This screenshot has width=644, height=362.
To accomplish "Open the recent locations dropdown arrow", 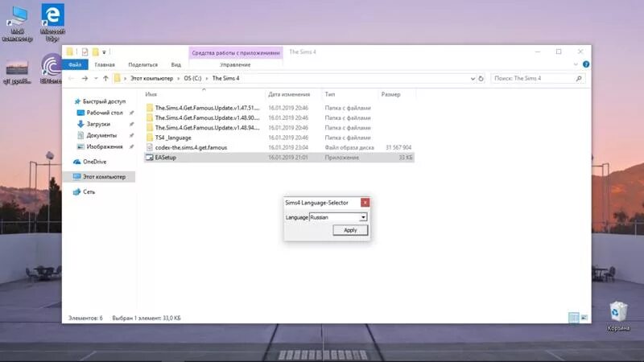I will [96, 78].
